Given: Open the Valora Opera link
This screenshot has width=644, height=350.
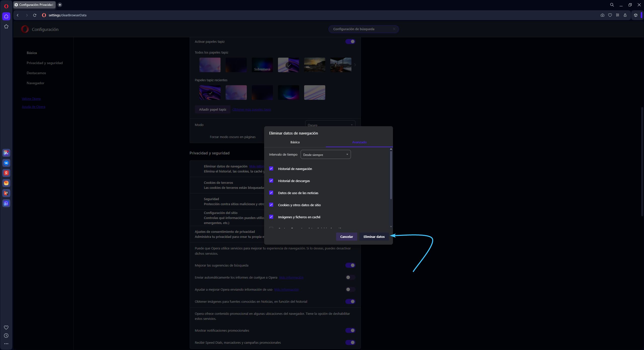Looking at the screenshot, I should 31,99.
